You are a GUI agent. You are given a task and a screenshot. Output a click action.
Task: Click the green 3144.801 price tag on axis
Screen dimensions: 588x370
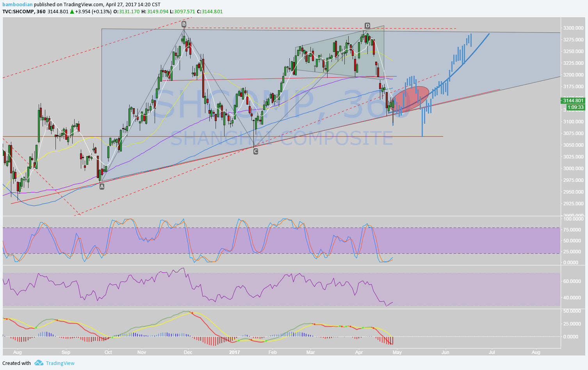pos(573,101)
